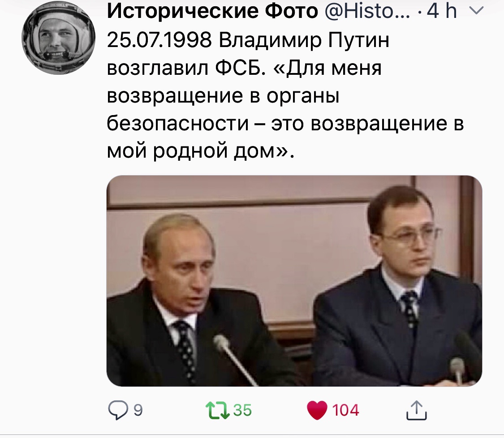Click the reply count 9
The height and width of the screenshot is (438, 504).
[x=138, y=410]
